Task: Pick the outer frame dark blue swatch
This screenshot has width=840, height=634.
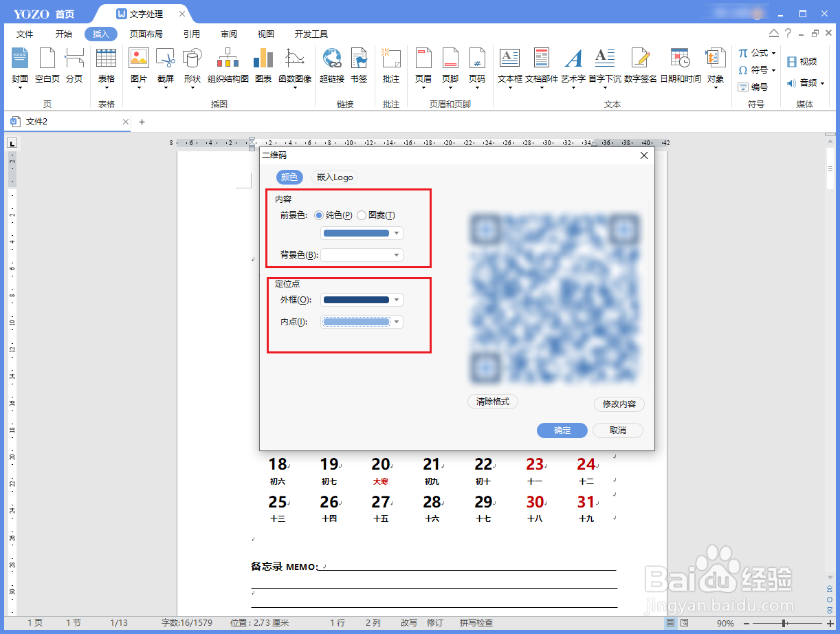Action: tap(356, 300)
